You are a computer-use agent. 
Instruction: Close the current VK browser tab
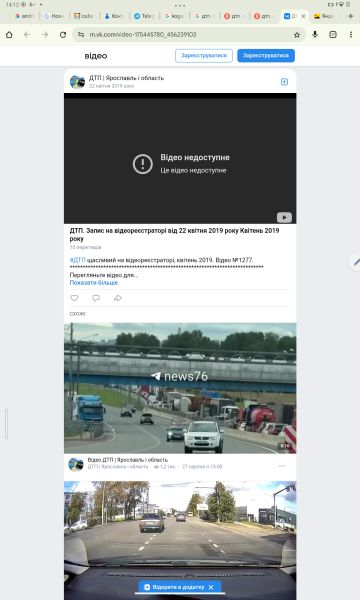pyautogui.click(x=303, y=16)
